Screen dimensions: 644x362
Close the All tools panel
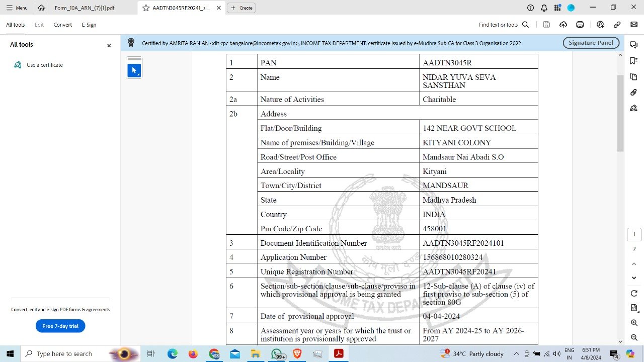coord(109,45)
